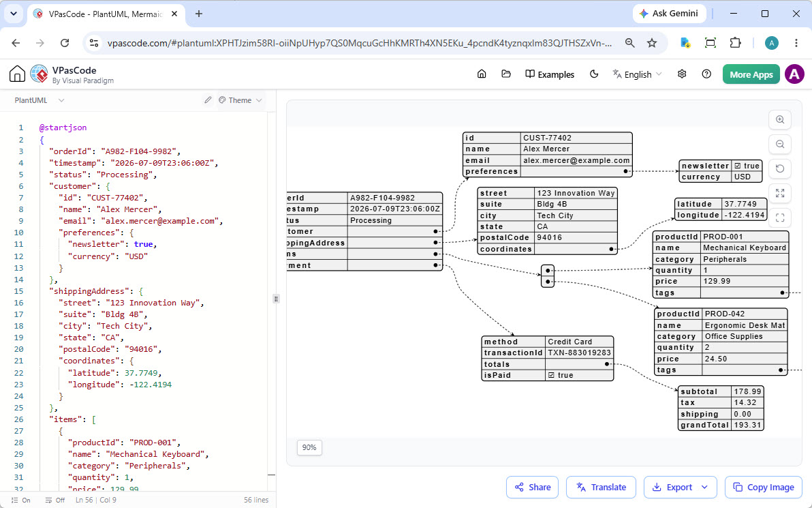Click line number 26 in the gutter

click(x=18, y=419)
